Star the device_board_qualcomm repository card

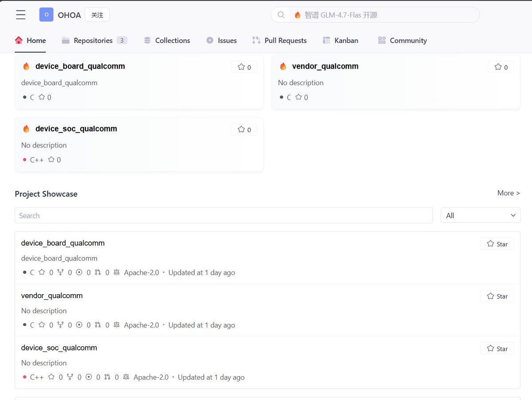coord(244,67)
